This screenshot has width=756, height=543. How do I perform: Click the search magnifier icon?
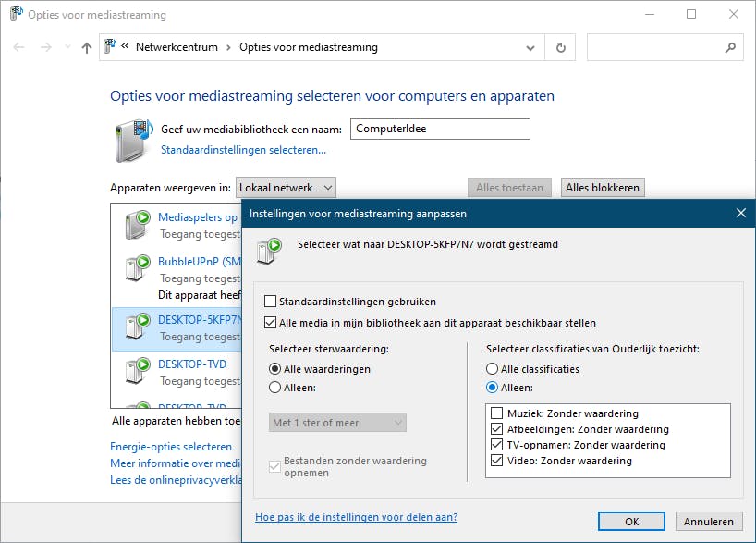[x=730, y=47]
